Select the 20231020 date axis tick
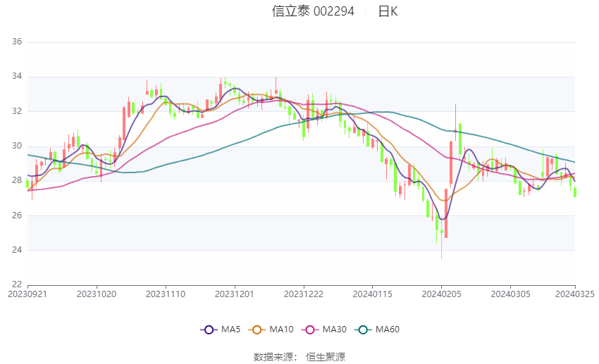The height and width of the screenshot is (364, 599). coord(97,294)
